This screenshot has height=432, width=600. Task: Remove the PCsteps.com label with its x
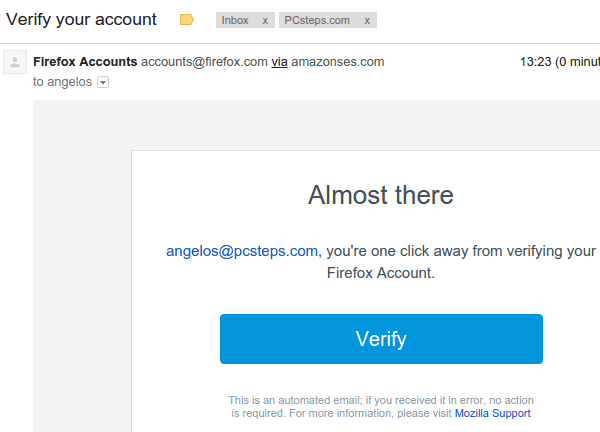(x=367, y=20)
